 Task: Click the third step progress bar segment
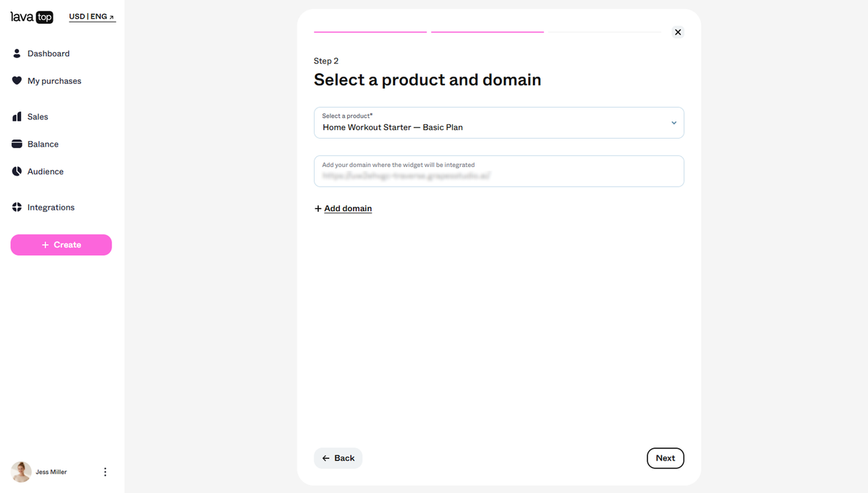[x=605, y=32]
